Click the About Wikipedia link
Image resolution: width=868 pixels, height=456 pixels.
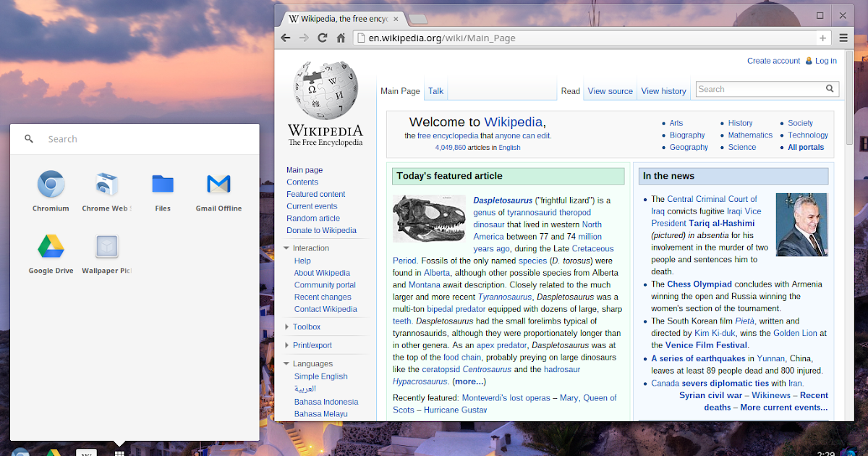322,273
